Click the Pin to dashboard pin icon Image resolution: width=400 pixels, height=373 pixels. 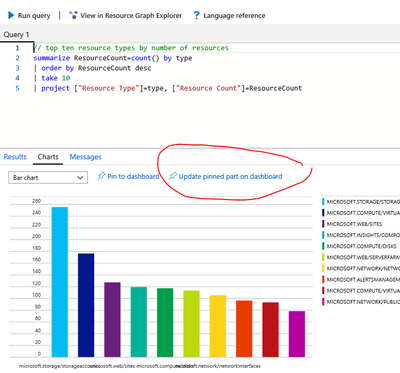(101, 176)
